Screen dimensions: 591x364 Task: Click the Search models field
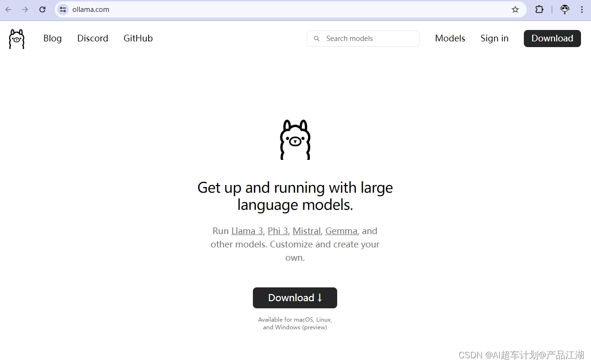[363, 39]
